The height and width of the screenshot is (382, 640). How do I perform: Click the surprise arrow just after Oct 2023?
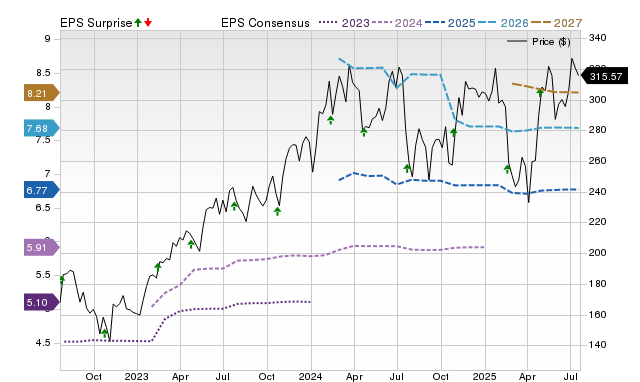(x=278, y=211)
